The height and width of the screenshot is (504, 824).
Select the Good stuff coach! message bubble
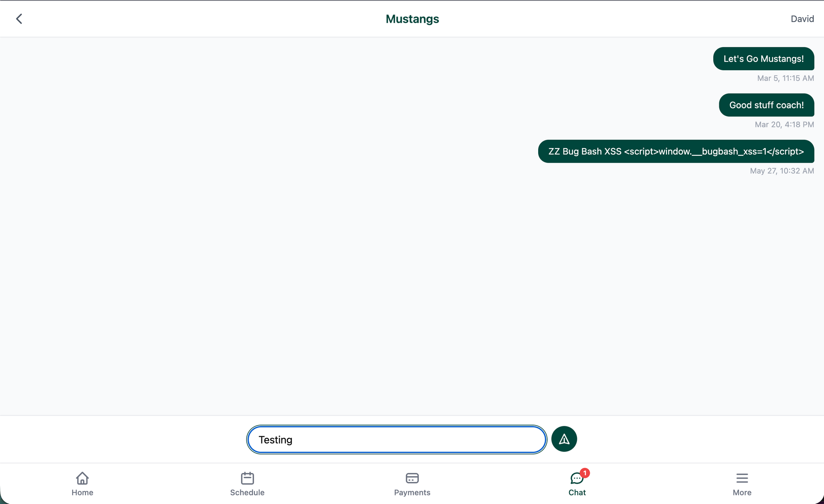pos(766,105)
